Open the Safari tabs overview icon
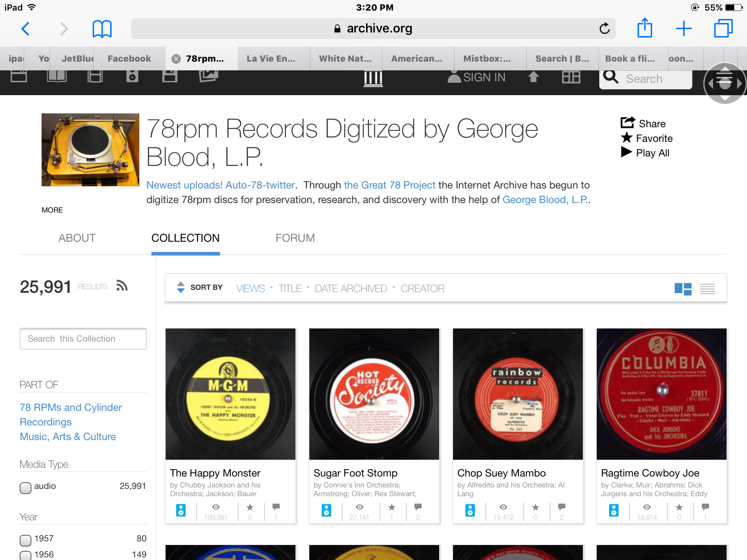The height and width of the screenshot is (560, 747). pyautogui.click(x=723, y=28)
